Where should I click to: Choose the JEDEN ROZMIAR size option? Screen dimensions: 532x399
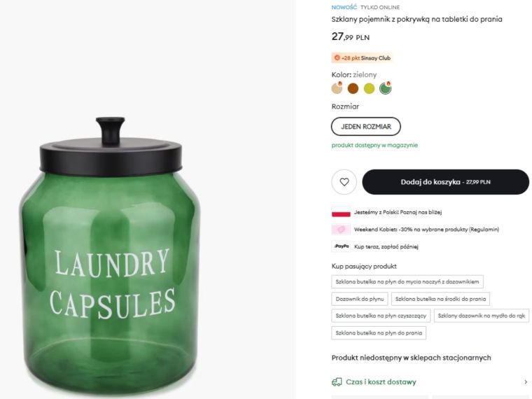(366, 127)
